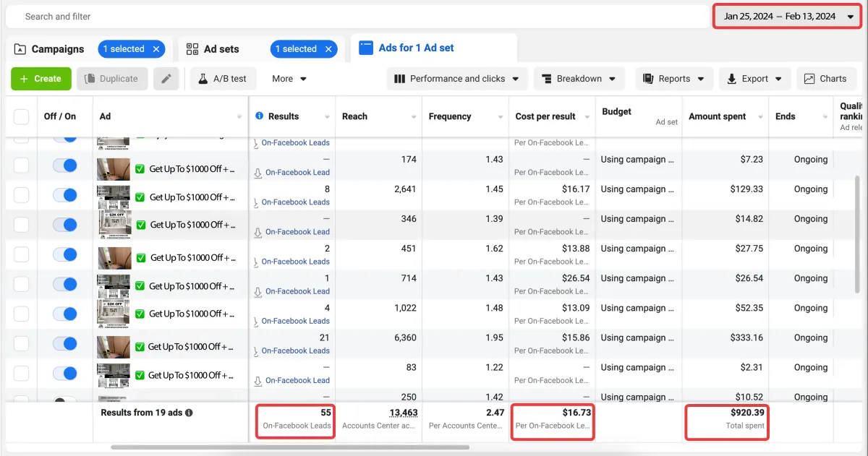Click the green Create button
The height and width of the screenshot is (456, 868).
point(41,79)
